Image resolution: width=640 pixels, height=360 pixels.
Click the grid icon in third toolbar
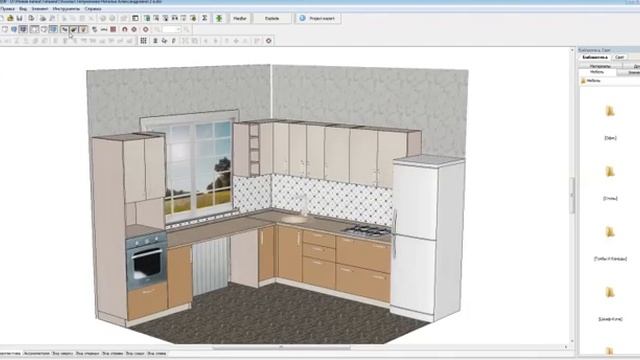click(x=144, y=41)
